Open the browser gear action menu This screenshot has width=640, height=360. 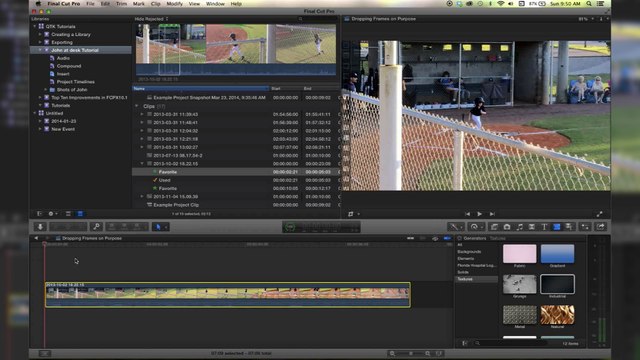(53, 213)
